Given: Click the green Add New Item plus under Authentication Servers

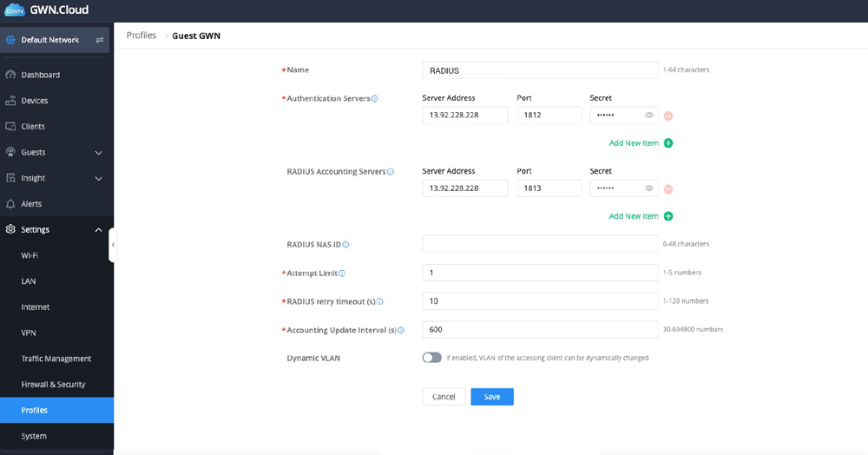Looking at the screenshot, I should 668,143.
